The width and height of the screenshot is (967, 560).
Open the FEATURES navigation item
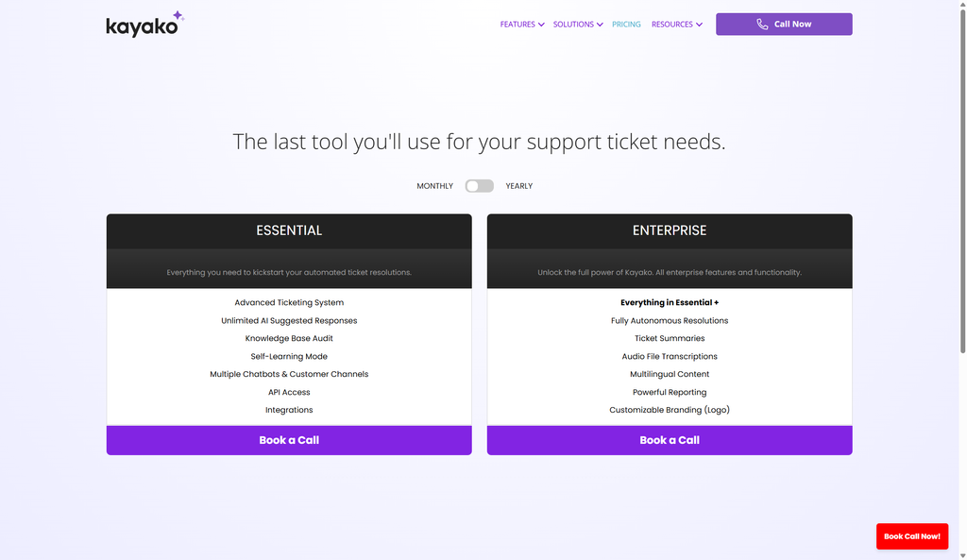click(517, 25)
